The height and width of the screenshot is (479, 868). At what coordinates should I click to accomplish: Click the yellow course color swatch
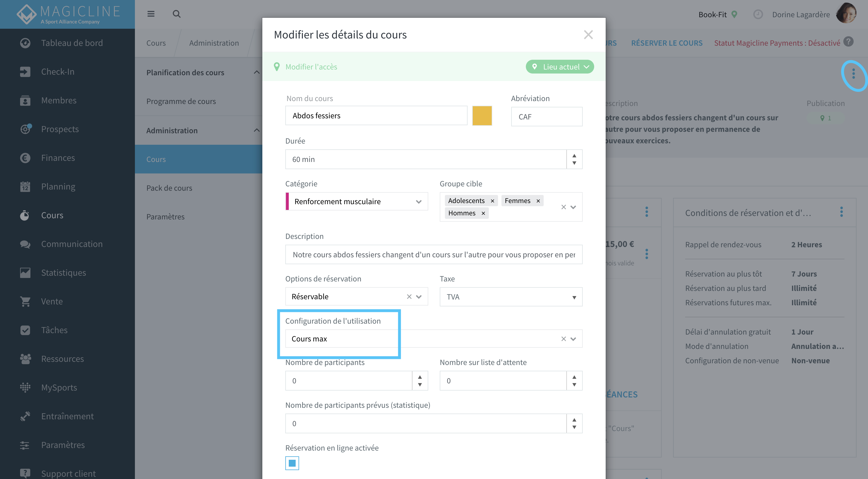tap(482, 116)
